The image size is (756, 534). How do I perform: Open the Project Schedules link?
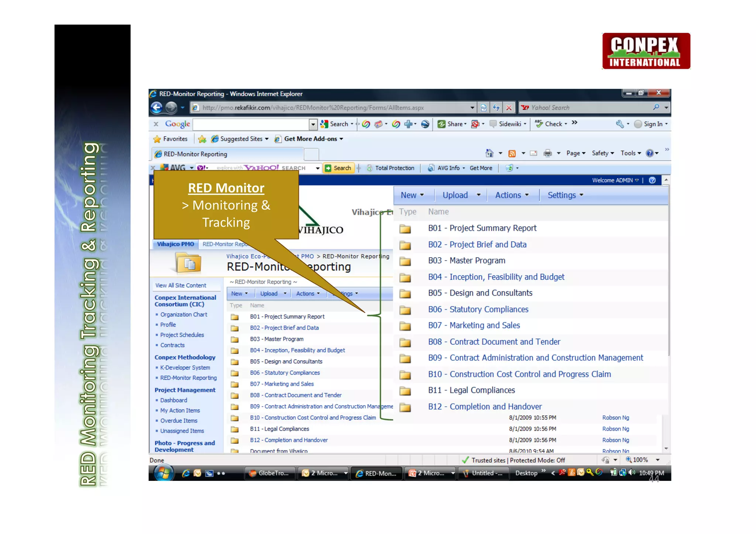182,335
